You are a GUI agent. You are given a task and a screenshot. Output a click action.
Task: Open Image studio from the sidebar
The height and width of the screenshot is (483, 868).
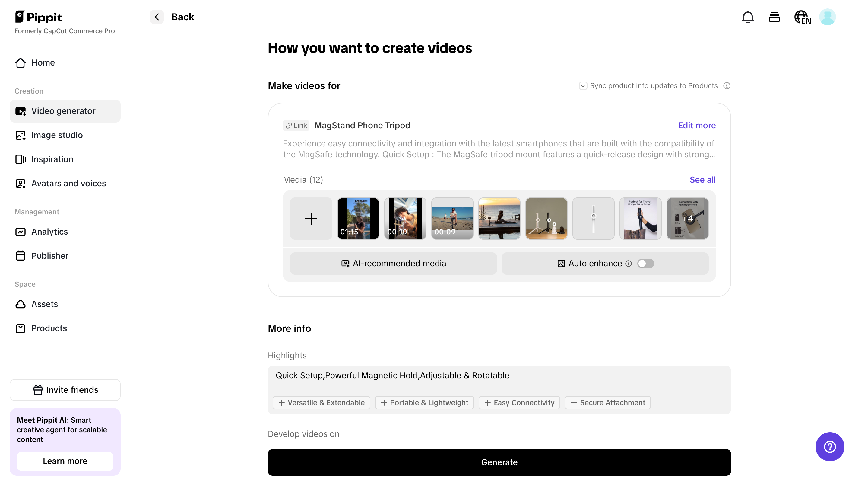pyautogui.click(x=57, y=135)
